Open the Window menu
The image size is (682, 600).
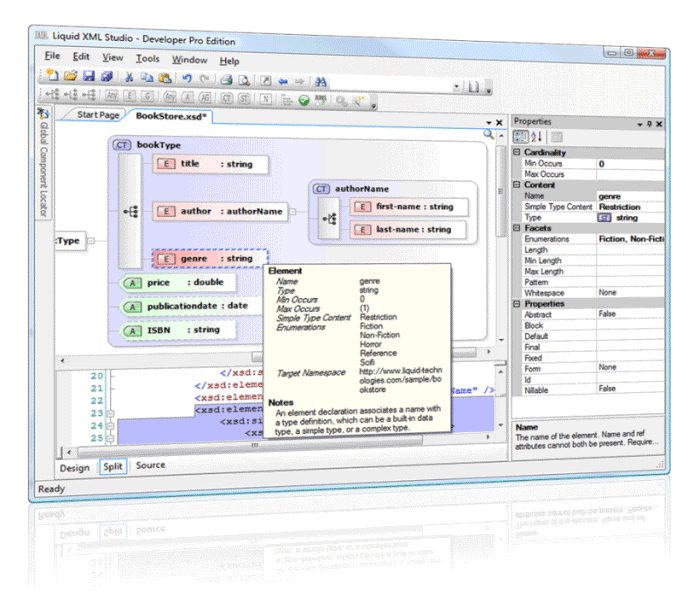pyautogui.click(x=189, y=60)
